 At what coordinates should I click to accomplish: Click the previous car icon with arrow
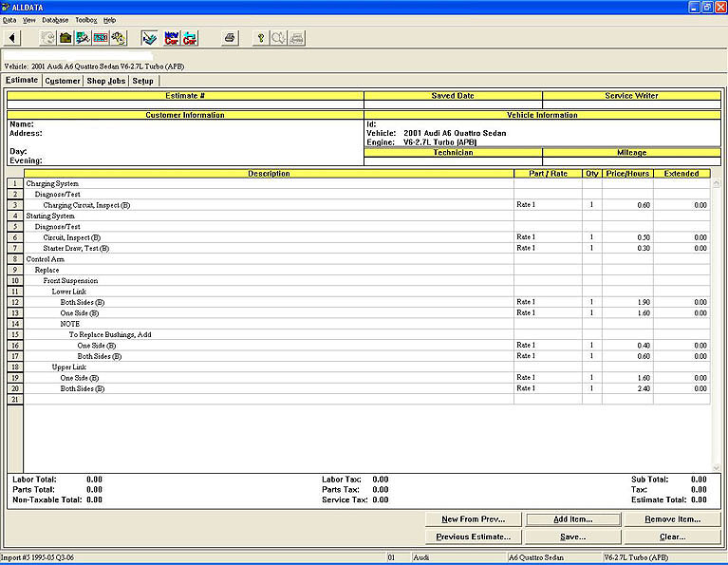190,38
